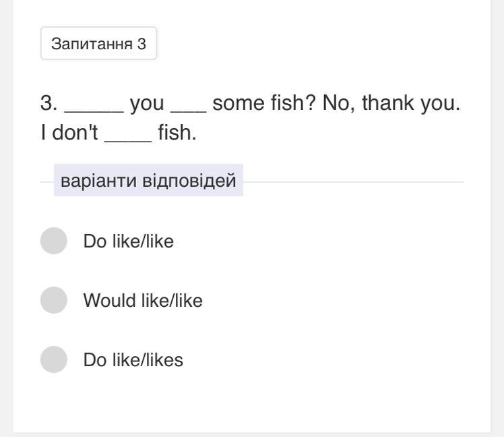Click the divider line right of "варіанти відповідей"
This screenshot has width=504, height=437.
pyautogui.click(x=353, y=182)
